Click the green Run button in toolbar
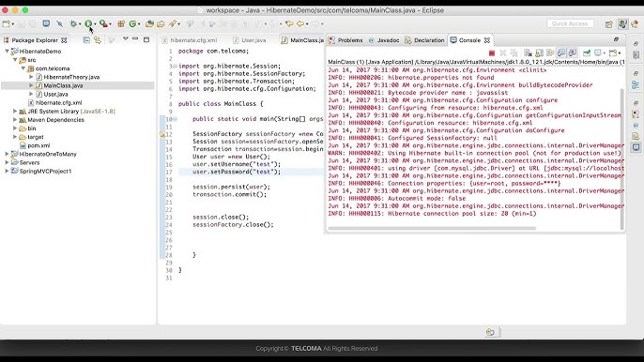644x362 pixels. [x=88, y=23]
